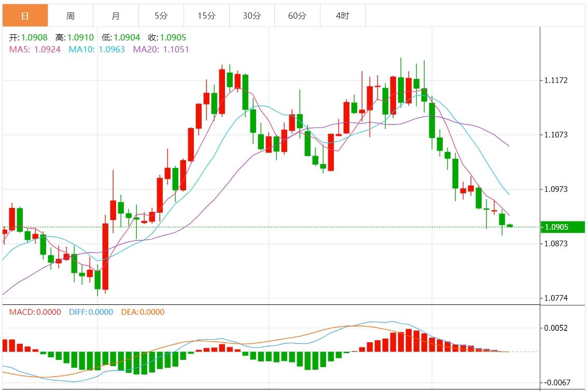Click the 1.0774 price axis label

[556, 298]
